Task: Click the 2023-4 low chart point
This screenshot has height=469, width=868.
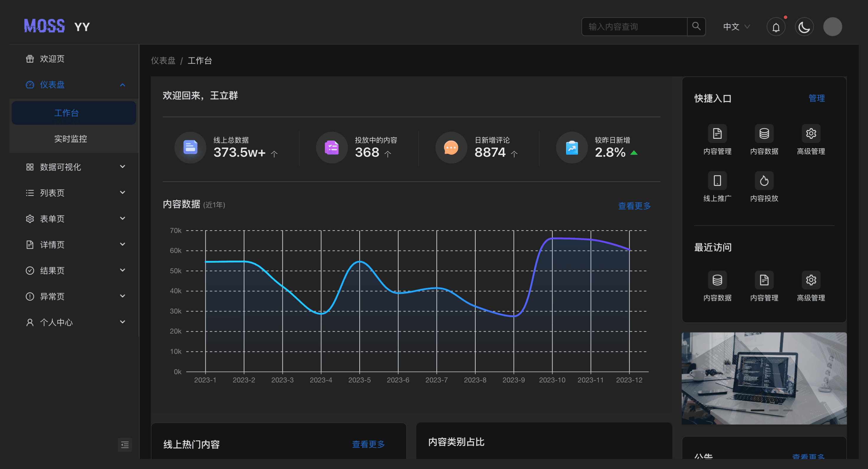Action: pyautogui.click(x=321, y=314)
